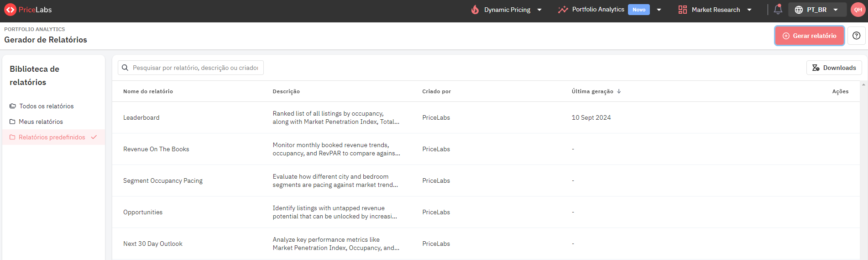Select Relatórios predefinidos in sidebar
This screenshot has height=260, width=868.
tap(53, 137)
